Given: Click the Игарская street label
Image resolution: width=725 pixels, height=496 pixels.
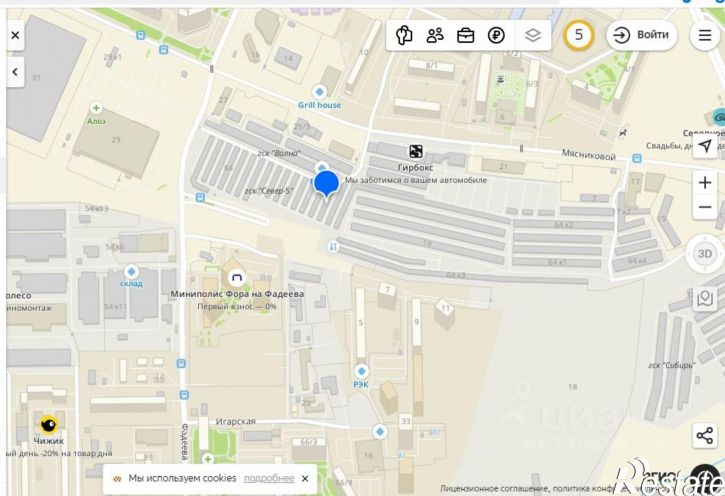Looking at the screenshot, I should [x=235, y=422].
